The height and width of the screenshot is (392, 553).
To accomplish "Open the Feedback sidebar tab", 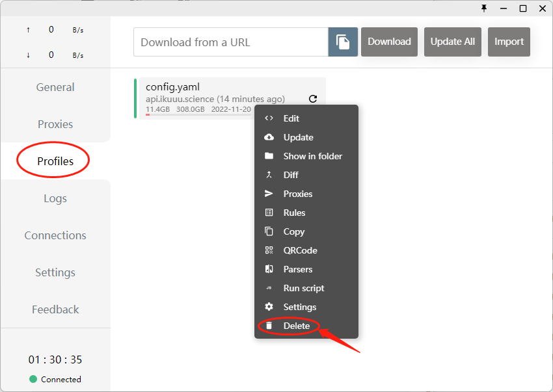I will (55, 309).
